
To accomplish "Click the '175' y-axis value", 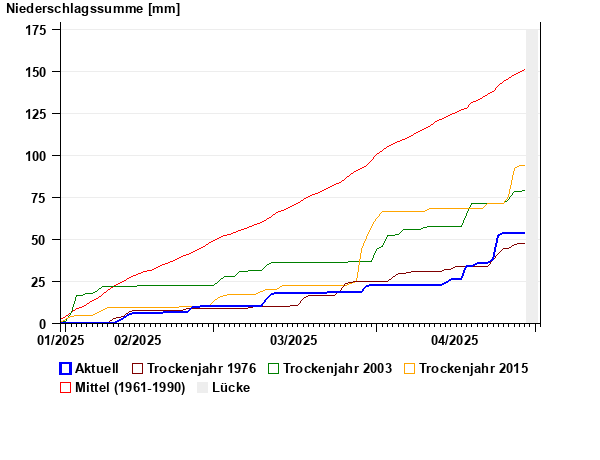I will pos(36,30).
